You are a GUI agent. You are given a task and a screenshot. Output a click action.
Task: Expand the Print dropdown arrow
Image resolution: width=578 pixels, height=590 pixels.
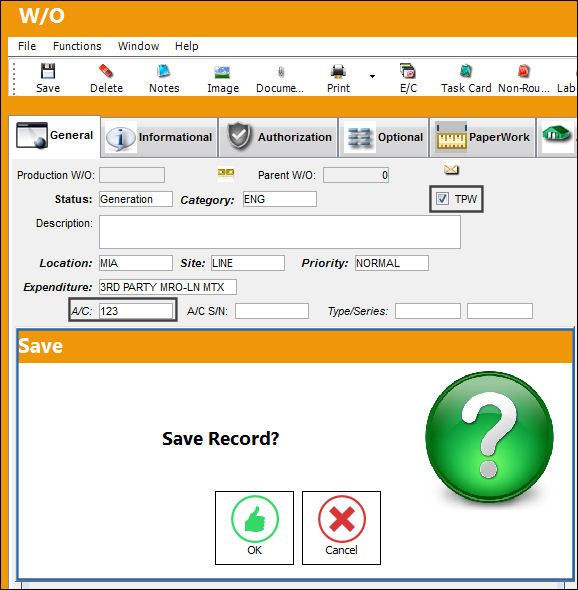372,76
